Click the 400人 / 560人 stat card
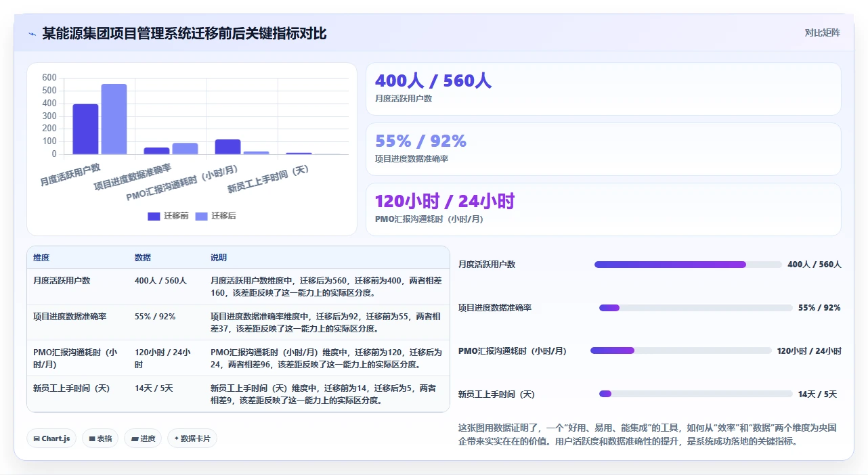868x475 pixels. click(x=603, y=89)
